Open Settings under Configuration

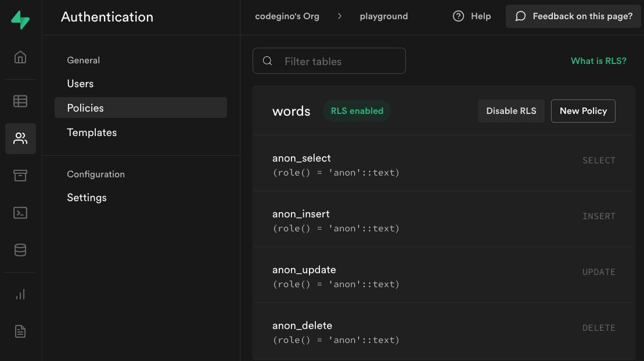click(x=87, y=197)
